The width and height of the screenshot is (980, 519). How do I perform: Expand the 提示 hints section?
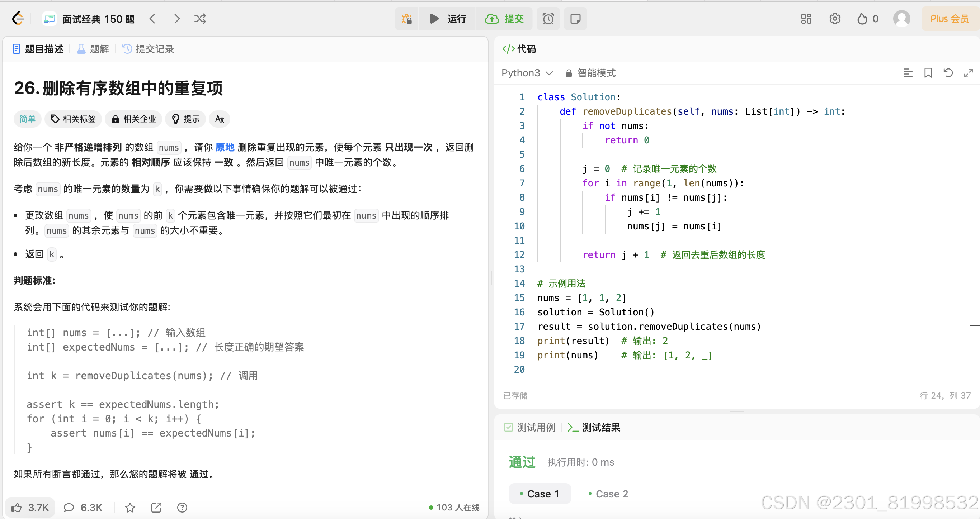tap(186, 119)
